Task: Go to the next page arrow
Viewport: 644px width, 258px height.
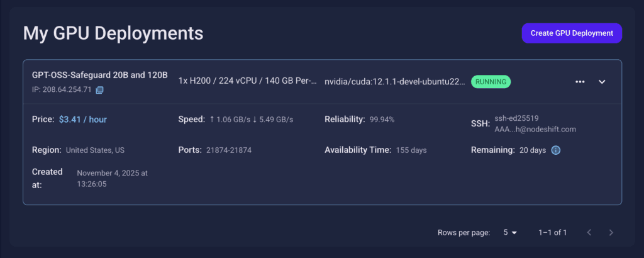Action: (x=611, y=233)
